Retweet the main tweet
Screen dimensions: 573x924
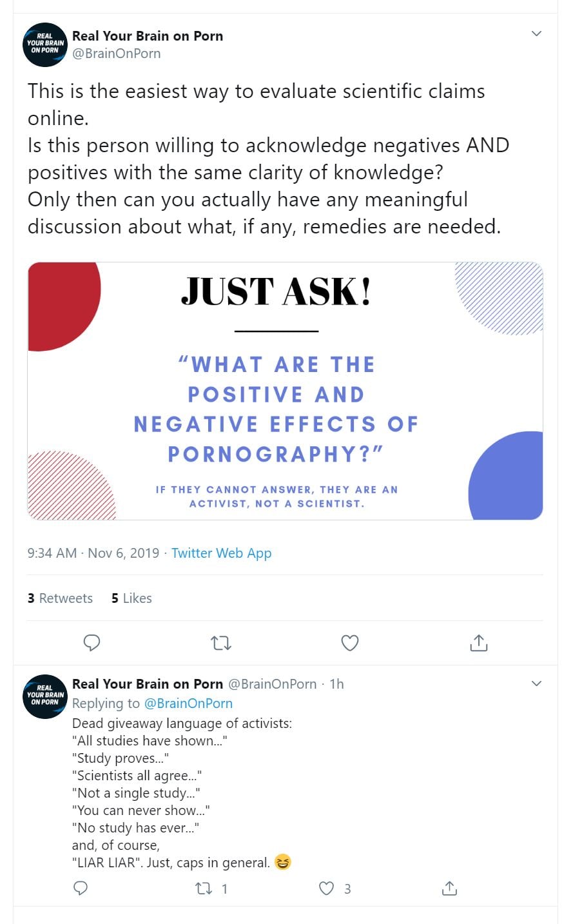click(x=221, y=643)
